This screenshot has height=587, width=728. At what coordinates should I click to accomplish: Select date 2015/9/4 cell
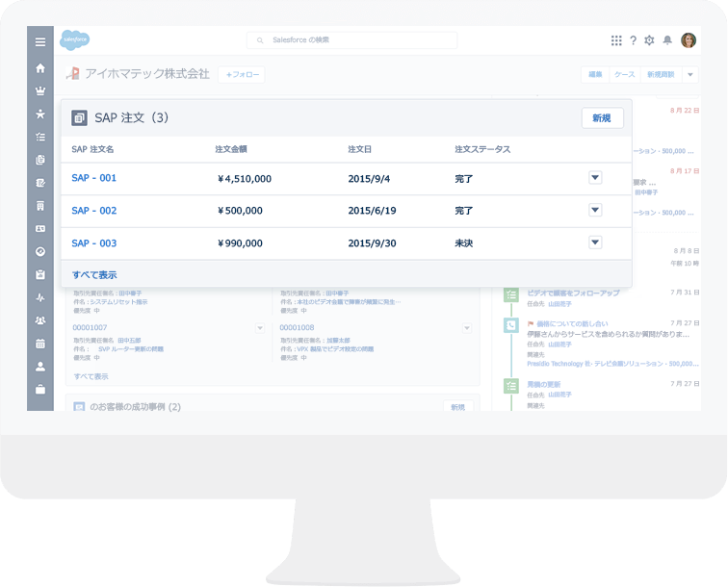[x=369, y=179]
